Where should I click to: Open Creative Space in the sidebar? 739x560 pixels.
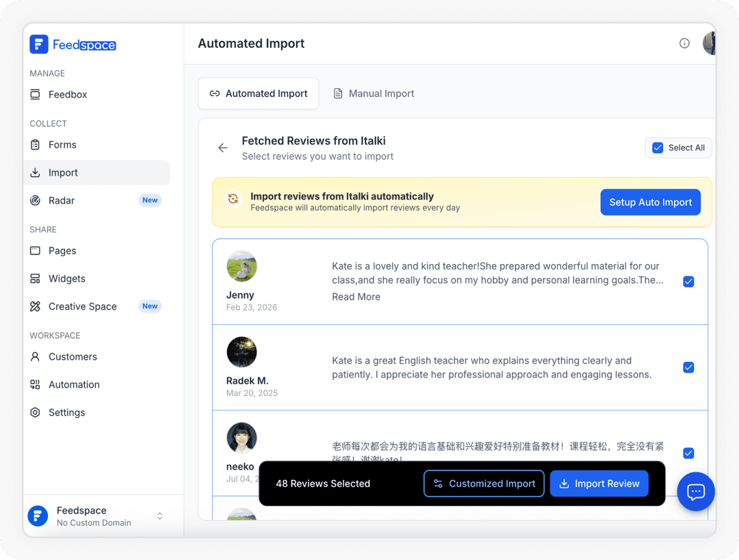point(96,306)
